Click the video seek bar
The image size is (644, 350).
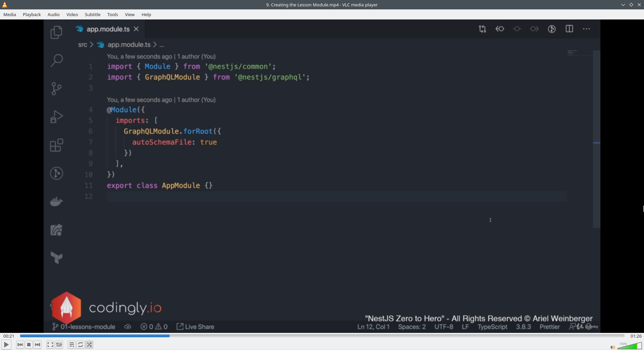coord(322,336)
